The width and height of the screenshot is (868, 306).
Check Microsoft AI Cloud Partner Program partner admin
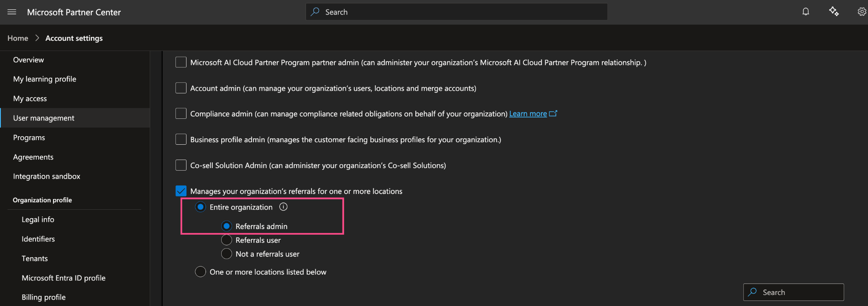[x=181, y=62]
